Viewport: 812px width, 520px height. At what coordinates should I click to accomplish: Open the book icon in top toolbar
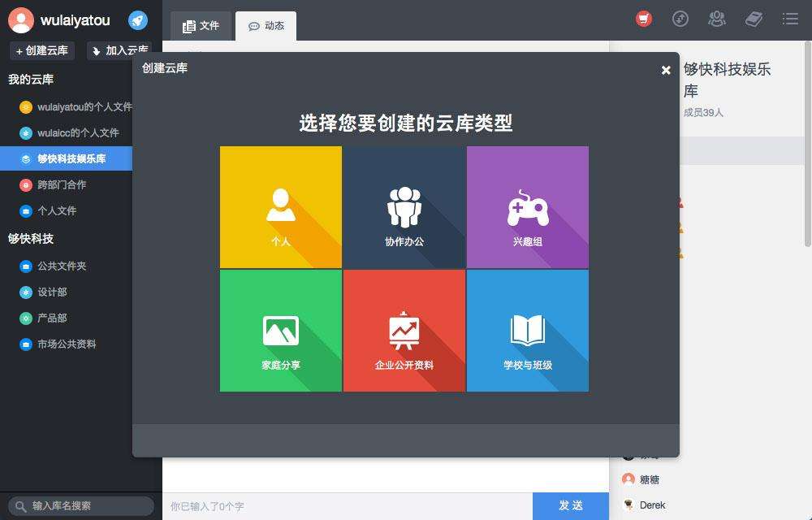(754, 19)
